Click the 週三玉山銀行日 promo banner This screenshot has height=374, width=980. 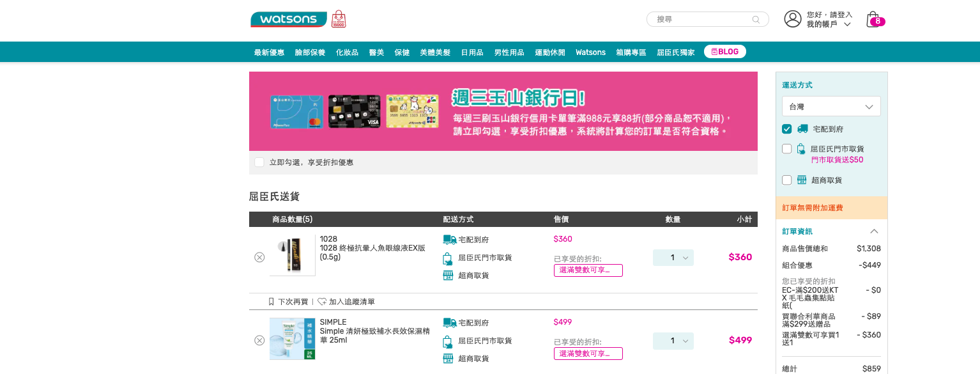503,111
